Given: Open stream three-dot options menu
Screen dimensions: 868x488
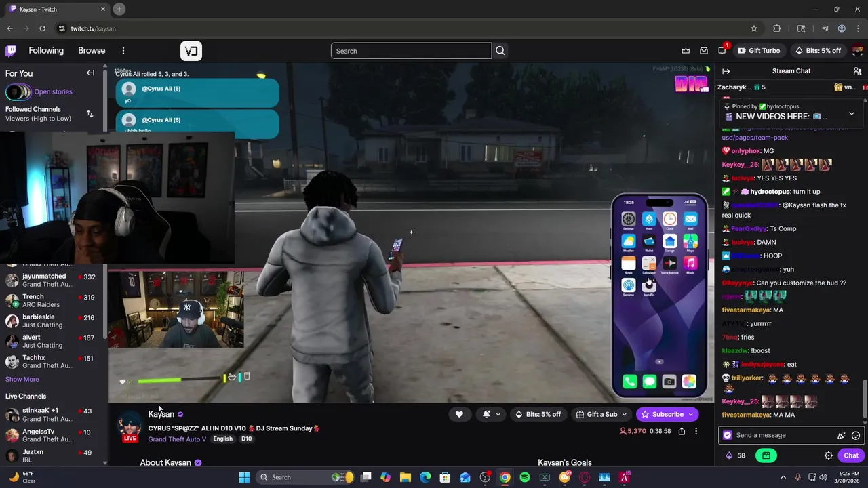Looking at the screenshot, I should [x=696, y=431].
